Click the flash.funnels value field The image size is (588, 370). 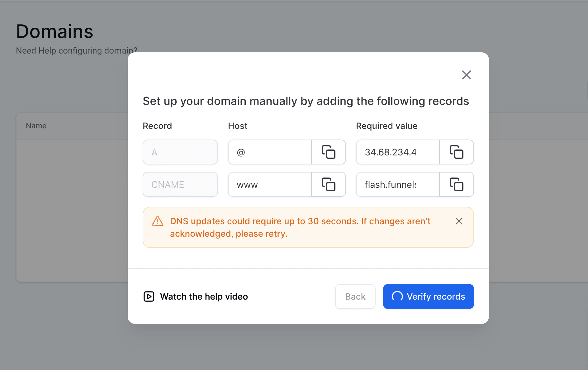(397, 184)
